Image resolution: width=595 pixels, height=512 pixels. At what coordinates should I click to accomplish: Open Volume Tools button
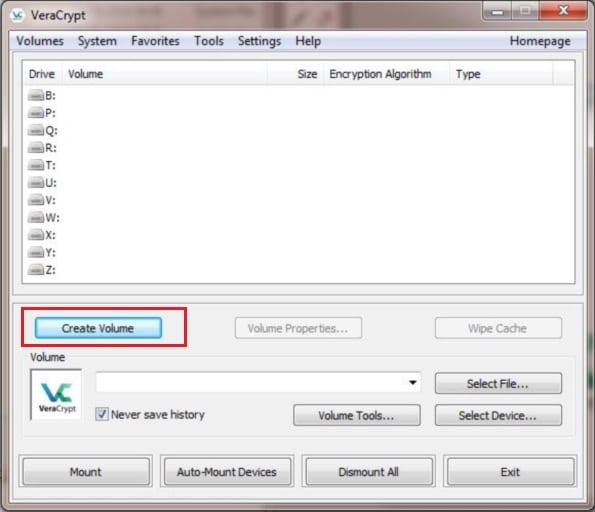point(356,415)
